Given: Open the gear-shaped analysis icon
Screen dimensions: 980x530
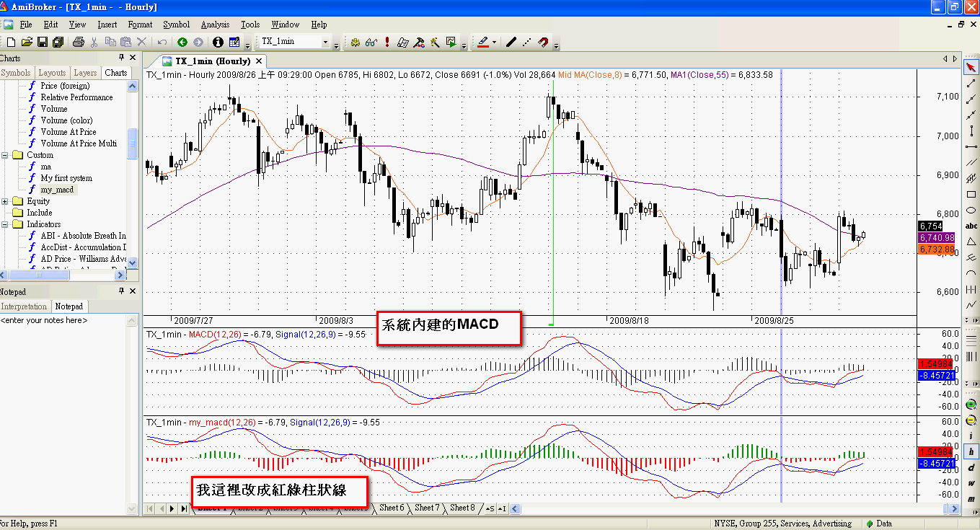Looking at the screenshot, I should 355,42.
